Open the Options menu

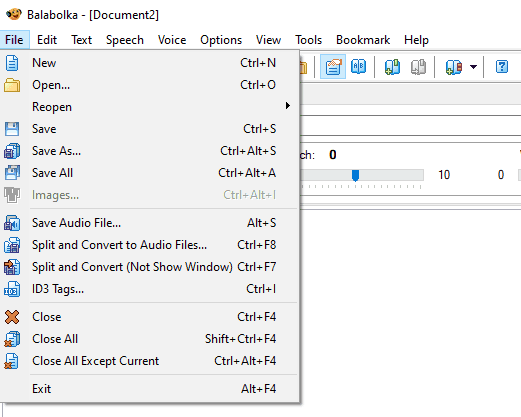(221, 40)
